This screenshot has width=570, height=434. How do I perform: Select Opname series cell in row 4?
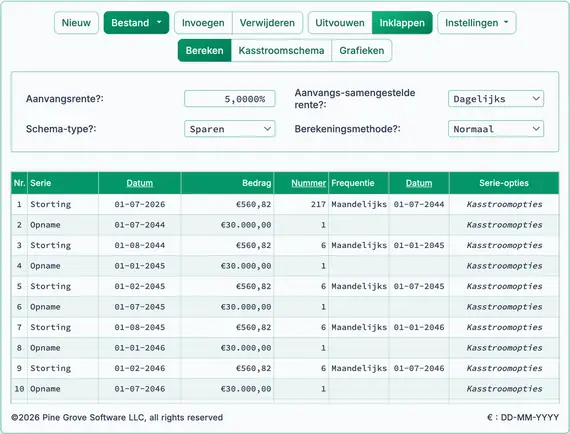63,266
